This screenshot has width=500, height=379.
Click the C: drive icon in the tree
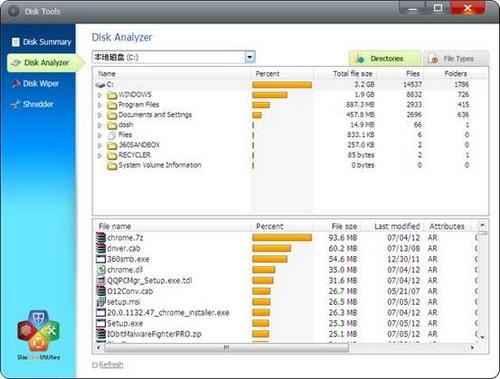[x=100, y=85]
